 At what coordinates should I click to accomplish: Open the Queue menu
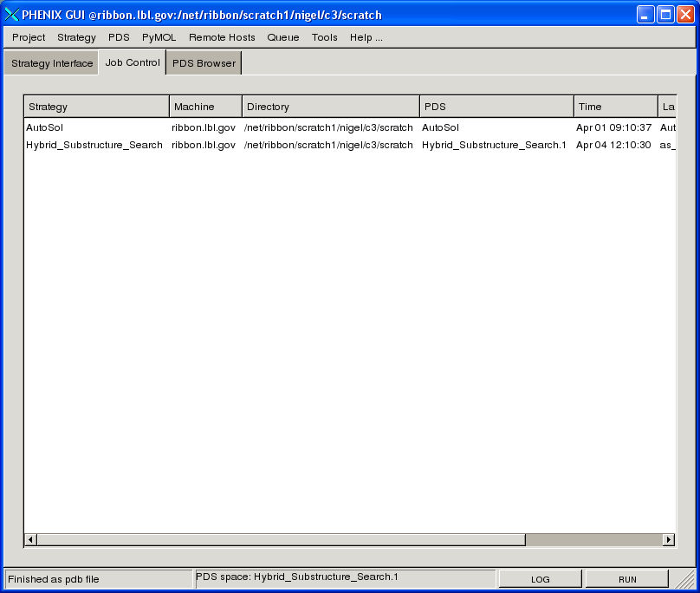283,37
